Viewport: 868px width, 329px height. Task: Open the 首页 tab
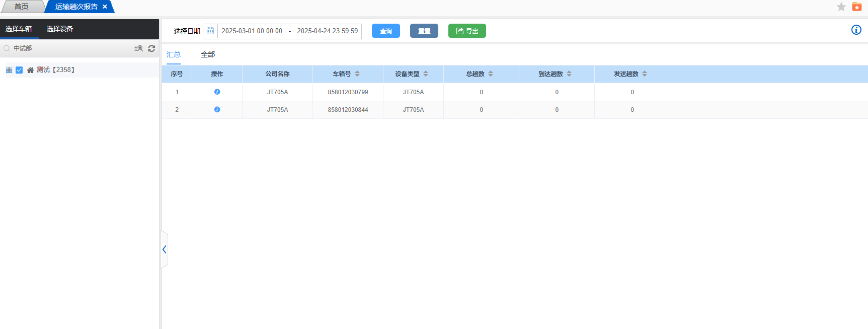[x=22, y=7]
